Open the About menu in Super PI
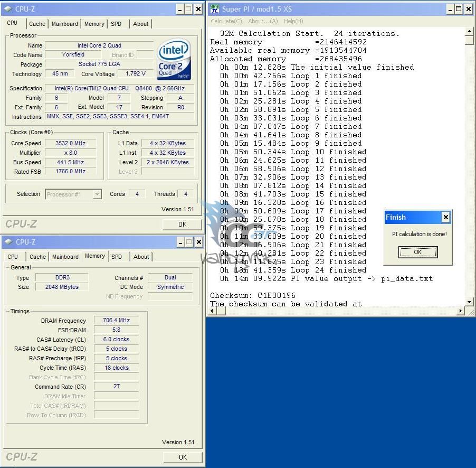This screenshot has height=468, width=476. [x=263, y=21]
